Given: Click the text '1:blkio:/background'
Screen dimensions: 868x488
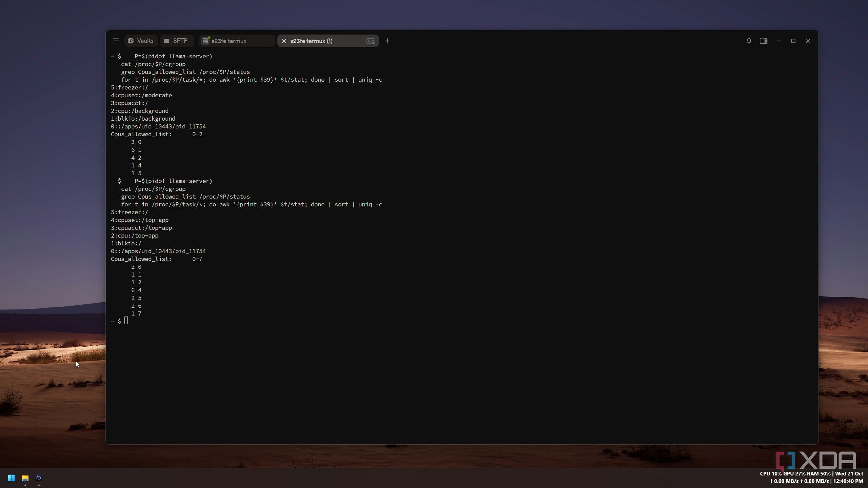Looking at the screenshot, I should (x=143, y=119).
